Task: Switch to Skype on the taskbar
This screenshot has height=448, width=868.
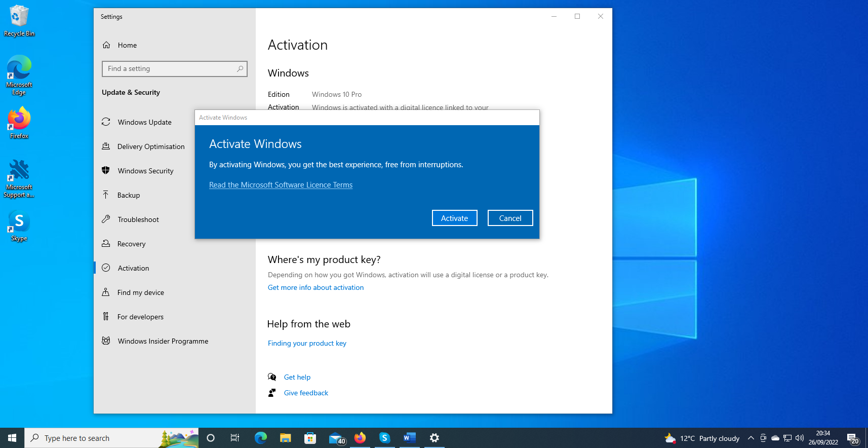Action: tap(385, 438)
